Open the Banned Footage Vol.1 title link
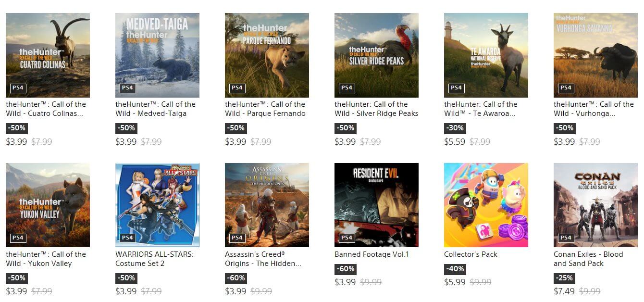644x302 pixels. tap(372, 254)
